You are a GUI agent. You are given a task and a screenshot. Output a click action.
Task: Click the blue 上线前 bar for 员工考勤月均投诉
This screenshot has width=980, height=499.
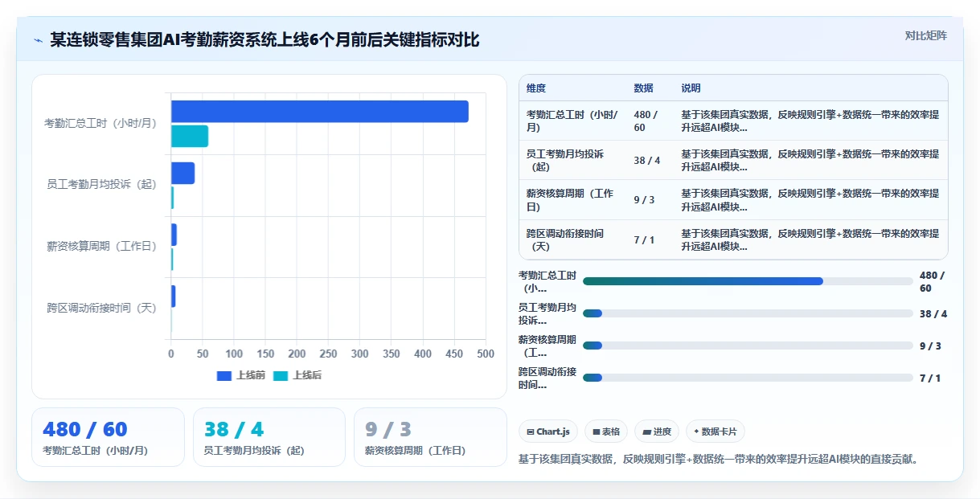click(x=182, y=173)
